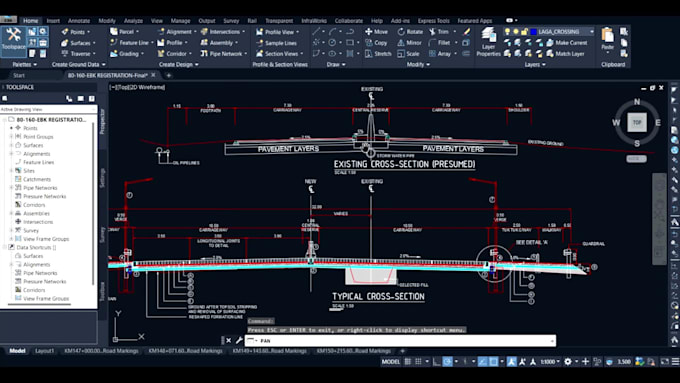Select the Move tool
680x383 pixels.
pyautogui.click(x=376, y=32)
